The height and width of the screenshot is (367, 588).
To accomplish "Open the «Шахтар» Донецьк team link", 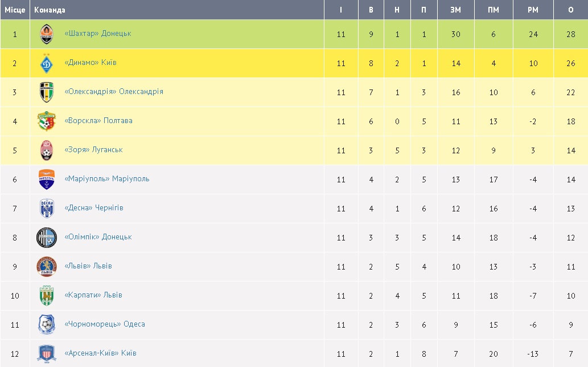I will [x=98, y=34].
